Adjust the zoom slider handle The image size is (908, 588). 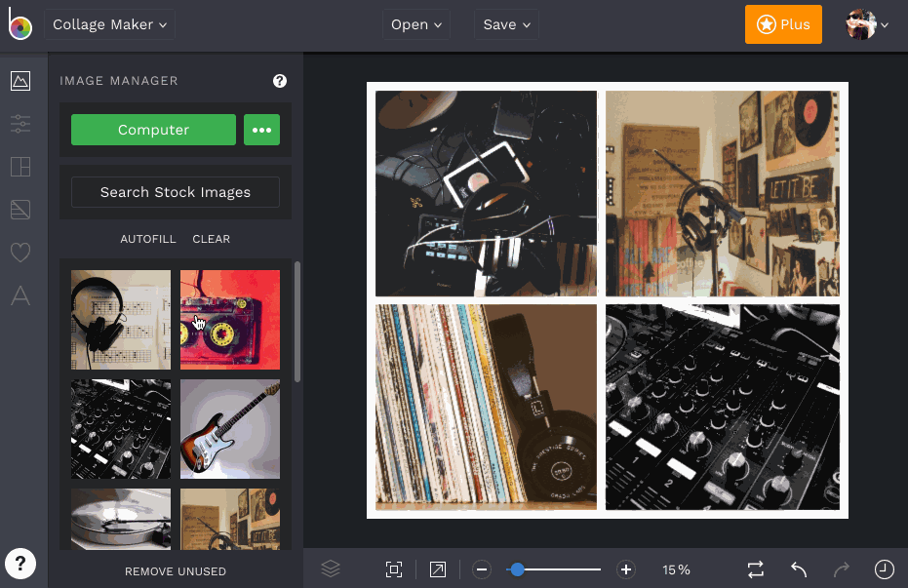(x=517, y=569)
